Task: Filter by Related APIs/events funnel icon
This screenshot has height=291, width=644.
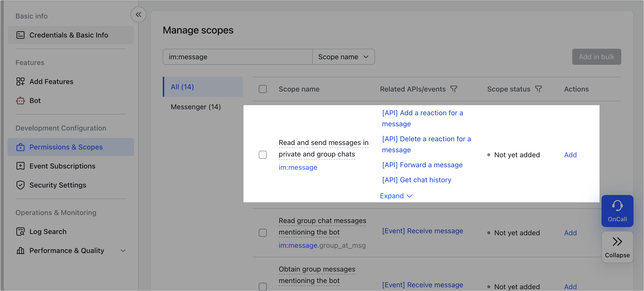Action: [x=454, y=89]
